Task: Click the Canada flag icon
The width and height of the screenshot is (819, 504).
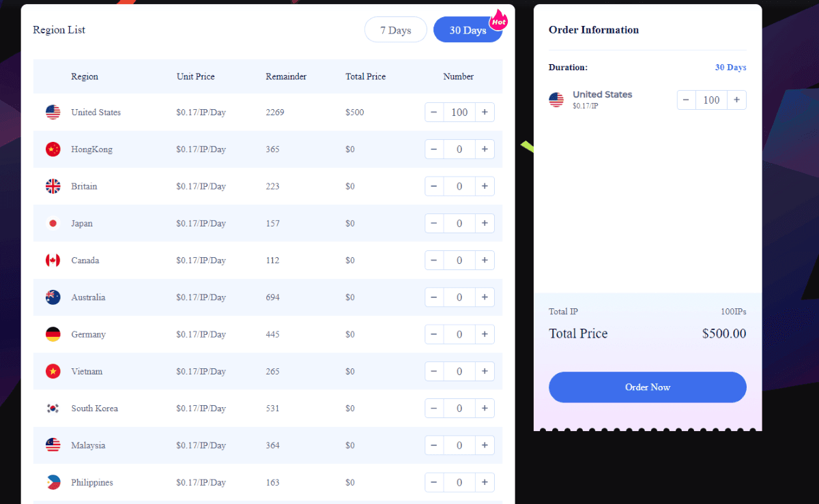Action: 53,261
